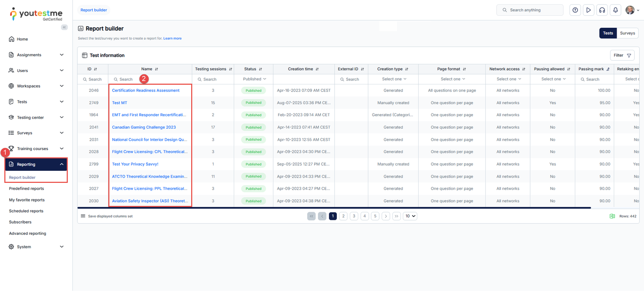Open the notifications bell icon
Viewport: 644px width, 291px height.
click(615, 10)
